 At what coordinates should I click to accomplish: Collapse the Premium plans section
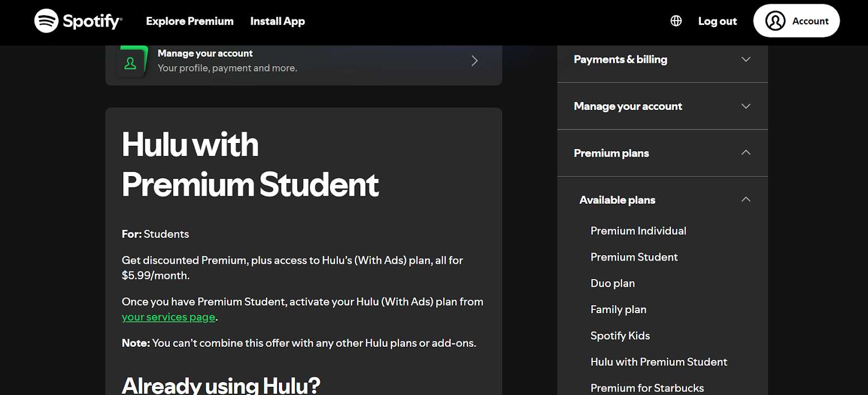(745, 153)
